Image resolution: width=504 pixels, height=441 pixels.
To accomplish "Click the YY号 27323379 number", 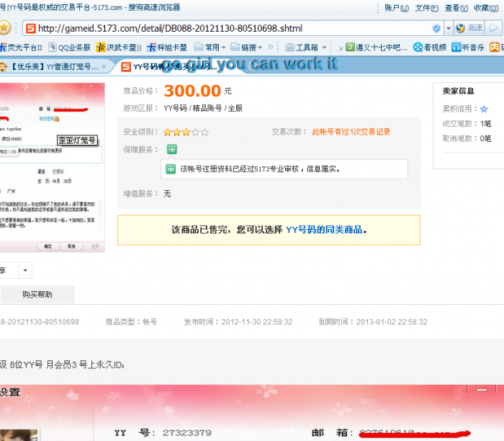I will point(186,432).
